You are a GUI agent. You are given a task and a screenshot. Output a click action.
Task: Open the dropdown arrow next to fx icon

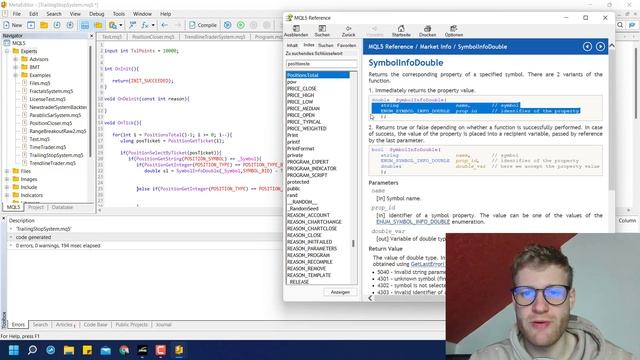[153, 25]
